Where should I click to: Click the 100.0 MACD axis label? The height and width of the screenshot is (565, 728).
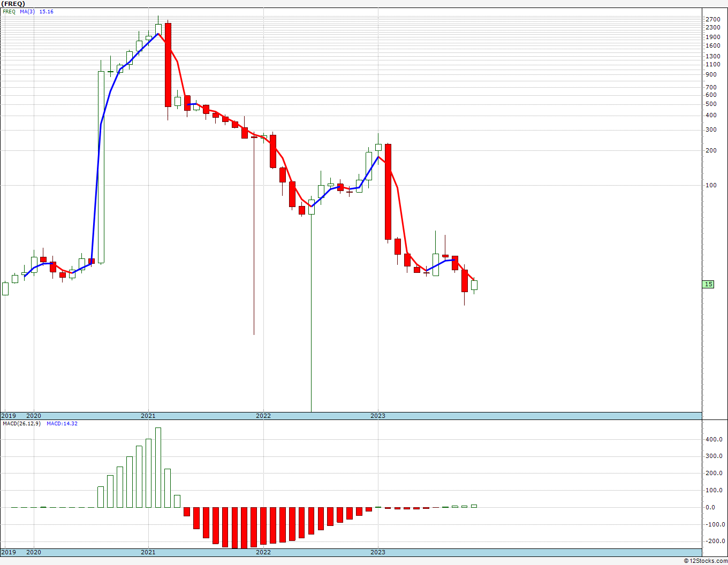[714, 490]
